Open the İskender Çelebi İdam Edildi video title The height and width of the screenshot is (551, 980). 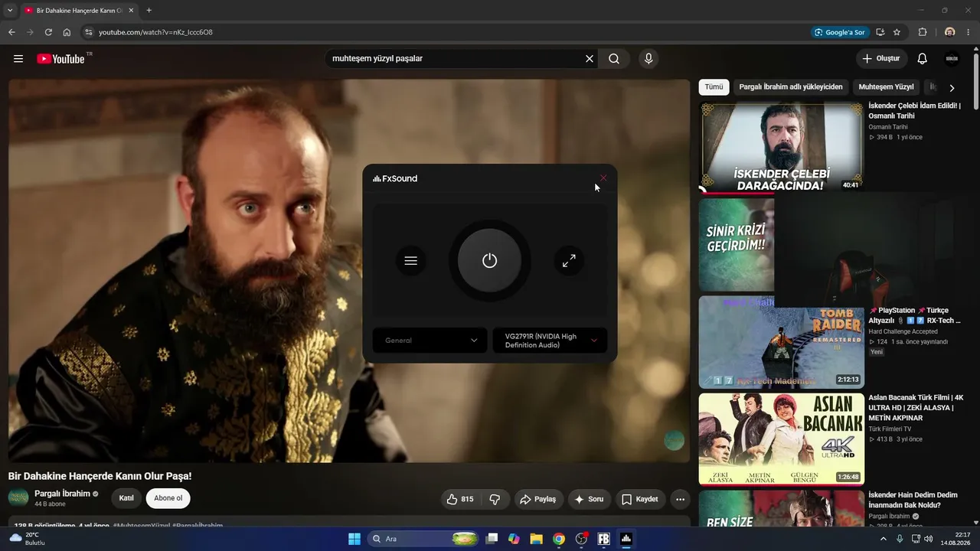pos(914,110)
